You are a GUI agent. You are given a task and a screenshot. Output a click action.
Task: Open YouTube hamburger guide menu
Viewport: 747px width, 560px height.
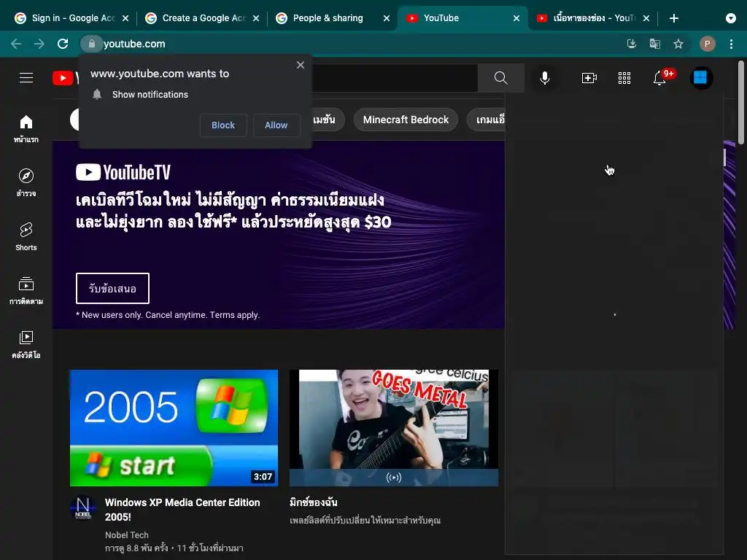26,77
